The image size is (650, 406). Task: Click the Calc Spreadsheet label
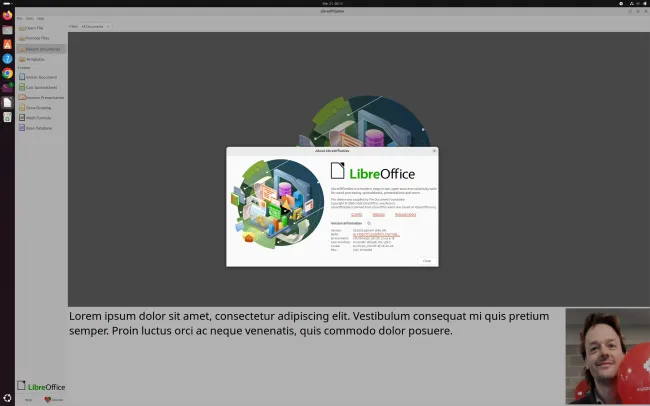pos(41,88)
